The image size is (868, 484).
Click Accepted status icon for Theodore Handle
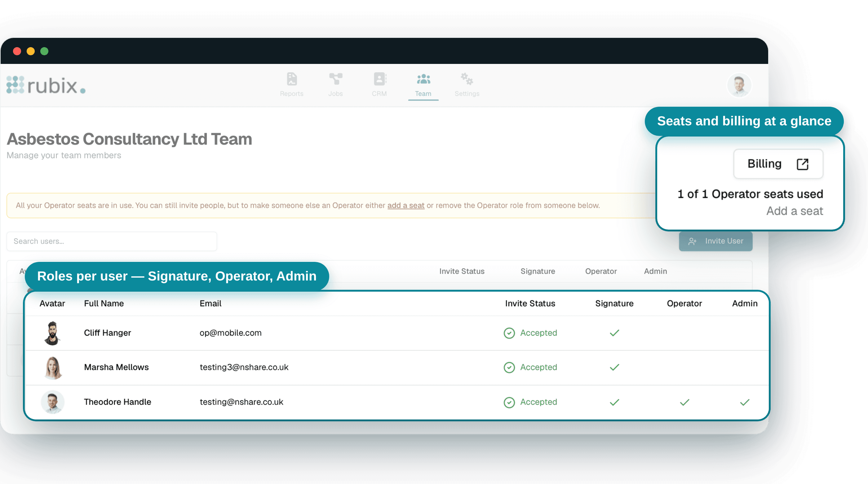(509, 402)
